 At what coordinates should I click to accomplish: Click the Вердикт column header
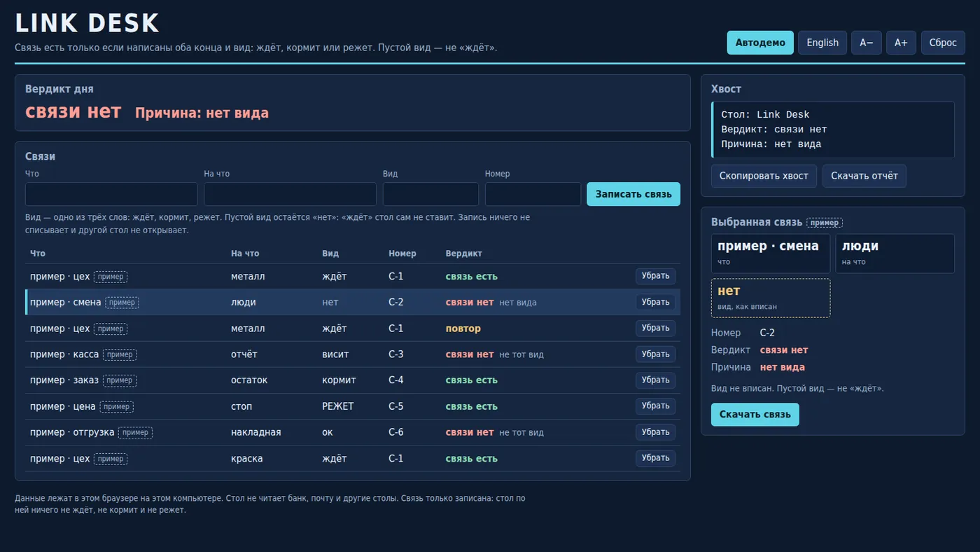coord(464,254)
